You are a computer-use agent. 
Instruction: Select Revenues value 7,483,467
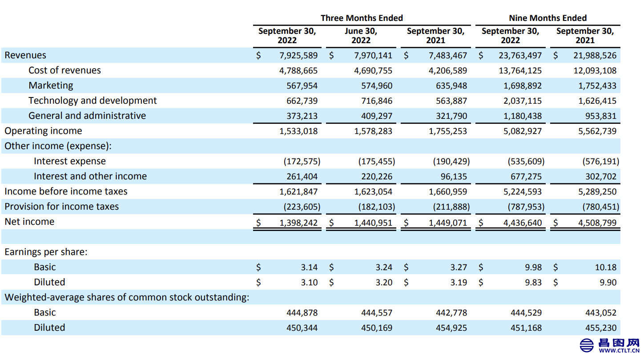(448, 56)
